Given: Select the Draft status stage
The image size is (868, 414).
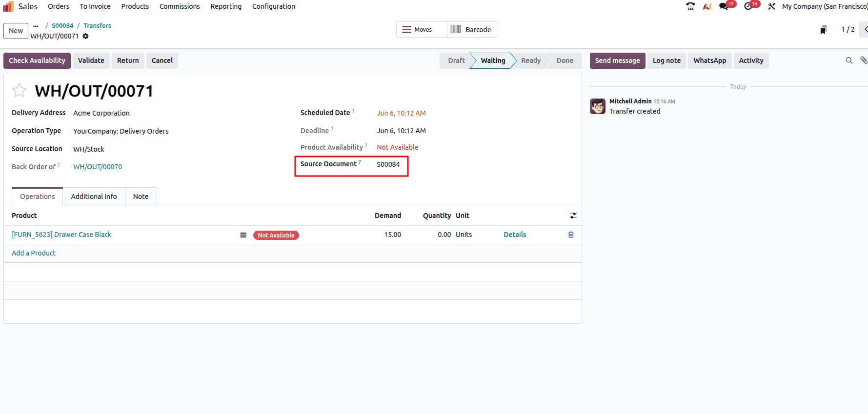Looking at the screenshot, I should (456, 60).
